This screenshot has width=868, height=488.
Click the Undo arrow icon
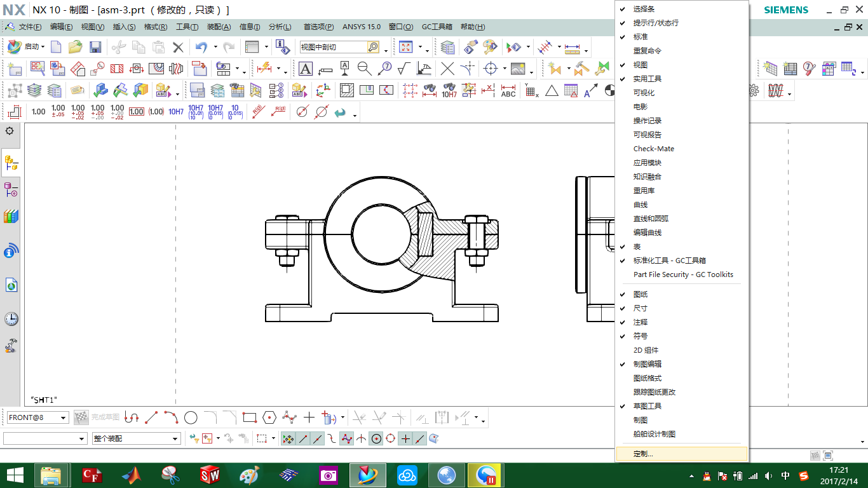pyautogui.click(x=201, y=47)
